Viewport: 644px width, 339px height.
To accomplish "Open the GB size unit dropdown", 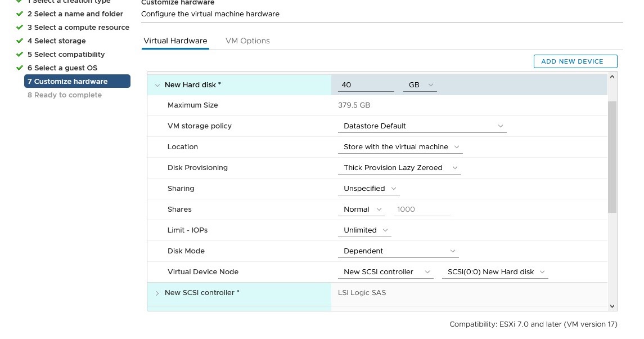I will click(x=420, y=84).
